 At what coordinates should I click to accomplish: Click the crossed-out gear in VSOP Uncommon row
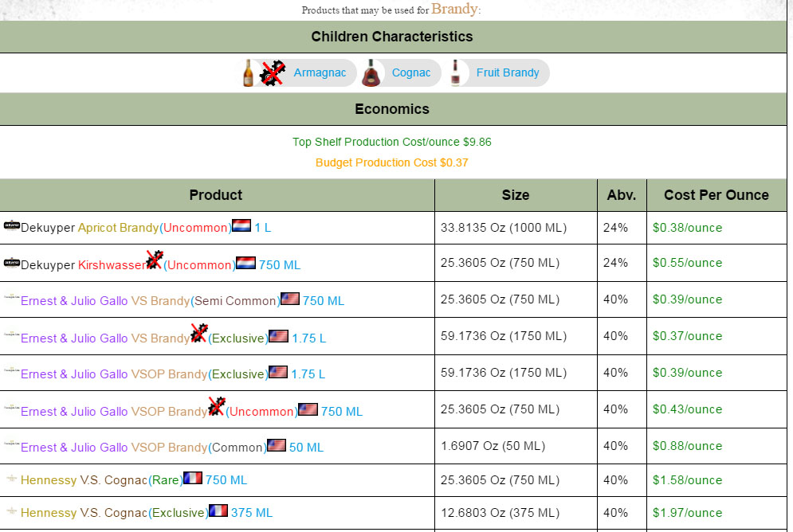pyautogui.click(x=216, y=407)
